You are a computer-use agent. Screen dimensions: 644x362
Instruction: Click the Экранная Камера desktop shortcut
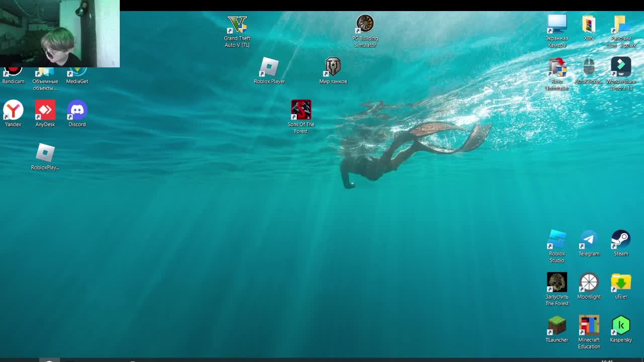pos(557,24)
